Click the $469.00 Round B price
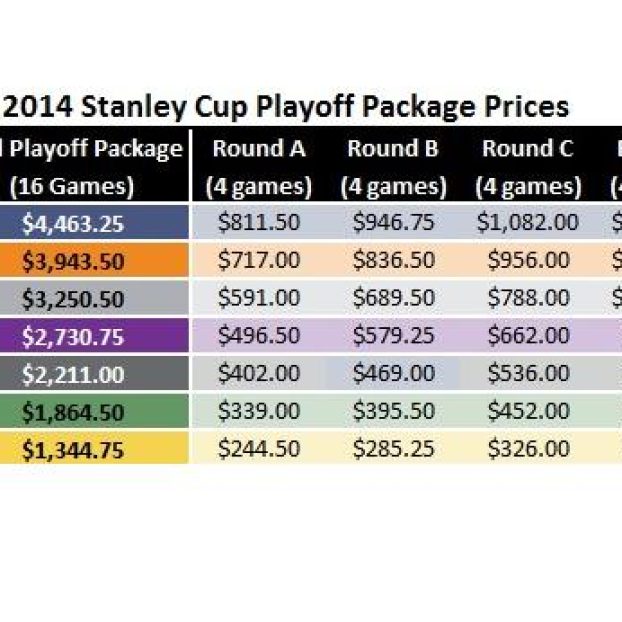The height and width of the screenshot is (622, 622). point(393,374)
